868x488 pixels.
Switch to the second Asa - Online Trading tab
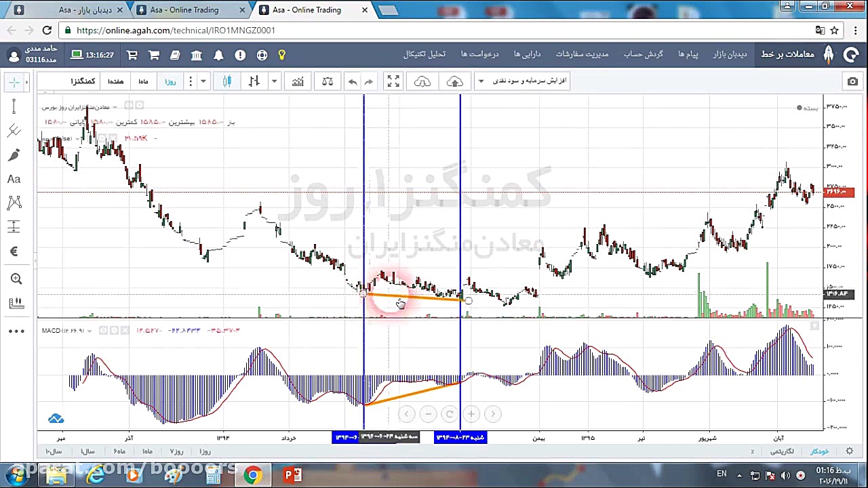(191, 10)
